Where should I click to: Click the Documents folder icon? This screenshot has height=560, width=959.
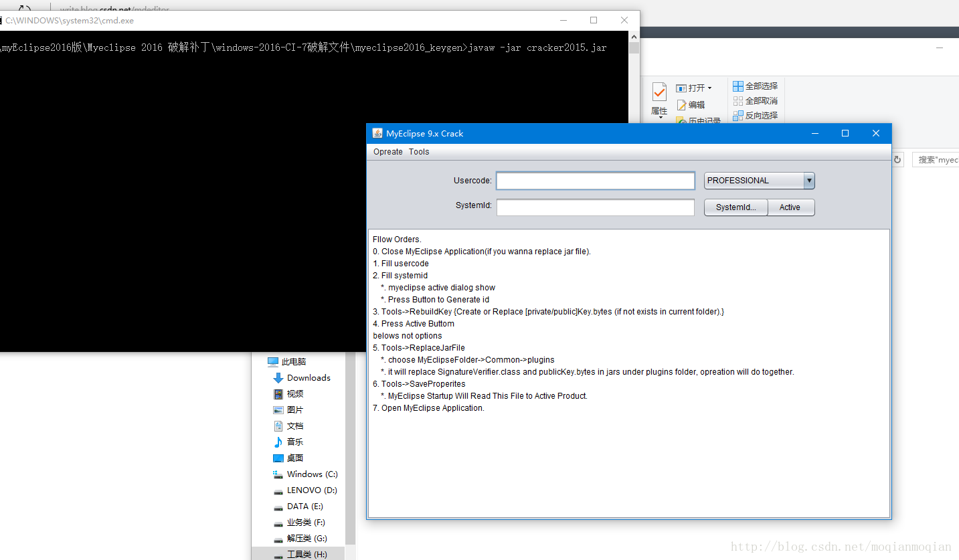tap(278, 426)
